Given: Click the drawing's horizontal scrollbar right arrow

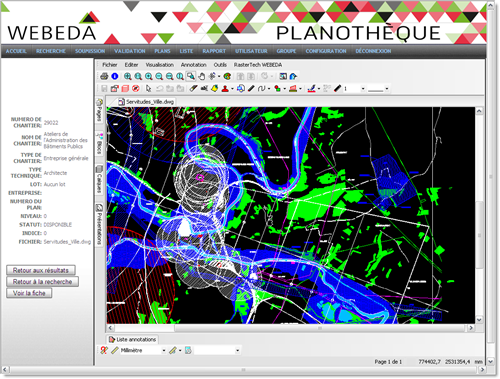Looking at the screenshot, I should [471, 328].
